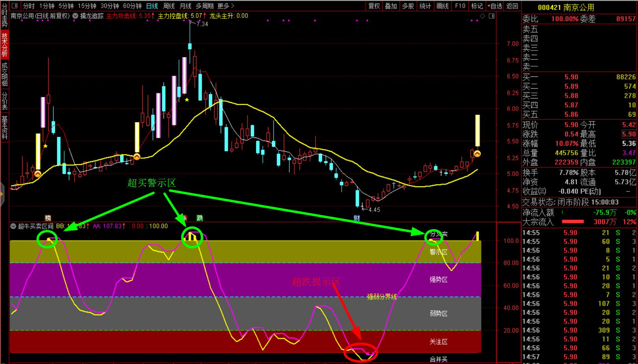
Task: Click the 财 marker icon on timeline
Action: pos(357,218)
